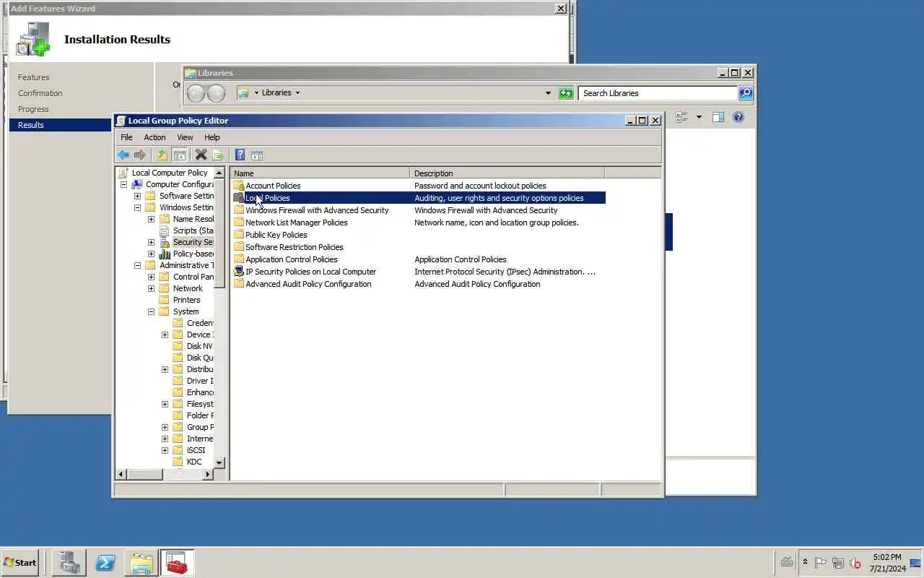924x578 pixels.
Task: Collapse the Computer Configuration tree node
Action: (124, 184)
